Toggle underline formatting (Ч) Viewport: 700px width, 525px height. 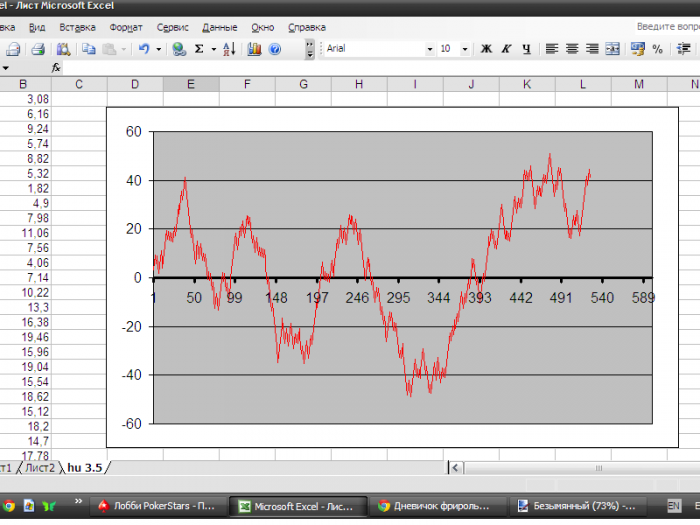click(x=526, y=48)
